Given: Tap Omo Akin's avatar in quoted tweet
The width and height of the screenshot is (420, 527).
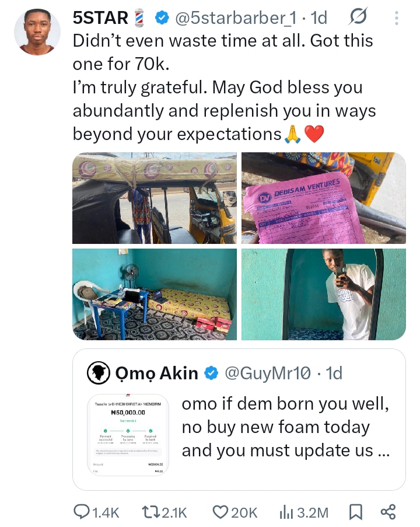Looking at the screenshot, I should click(x=99, y=373).
